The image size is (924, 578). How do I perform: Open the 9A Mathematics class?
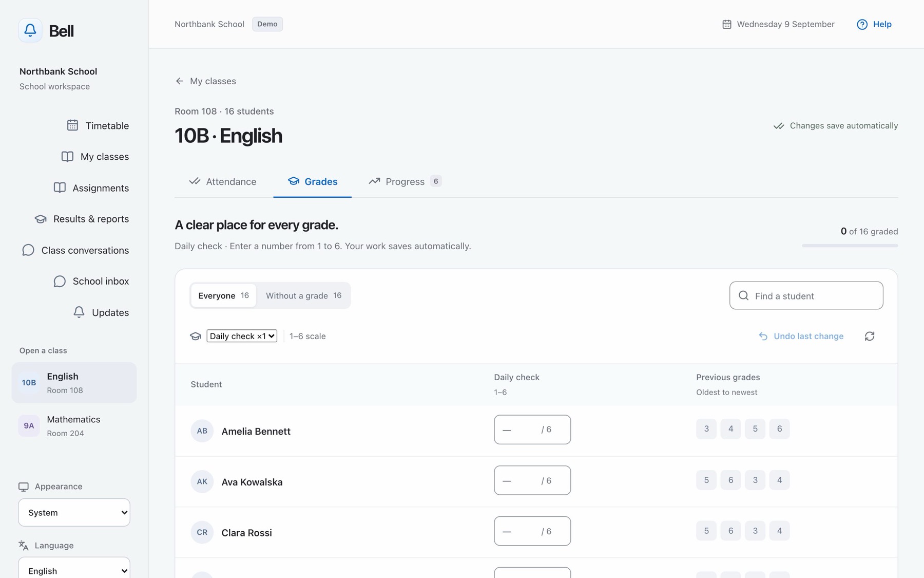click(x=74, y=426)
